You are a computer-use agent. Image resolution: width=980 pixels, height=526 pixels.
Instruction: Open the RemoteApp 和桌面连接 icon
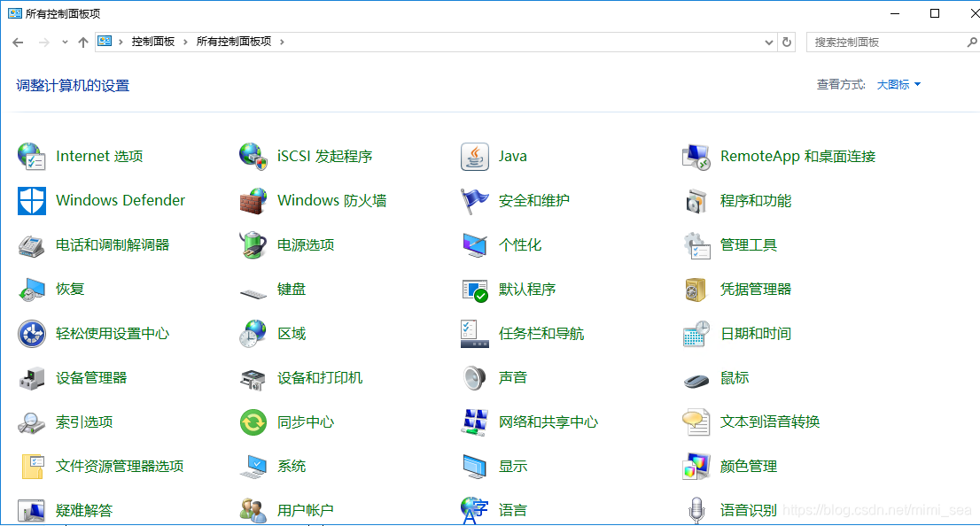(696, 156)
